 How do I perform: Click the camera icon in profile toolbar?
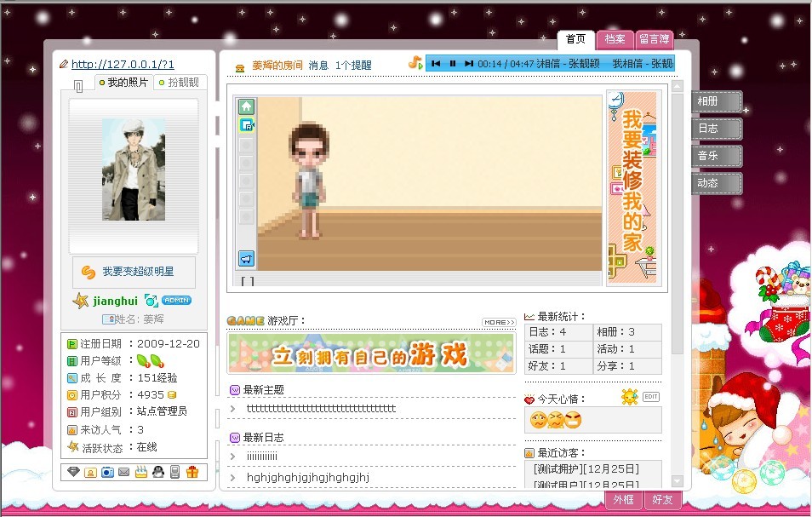[x=107, y=472]
